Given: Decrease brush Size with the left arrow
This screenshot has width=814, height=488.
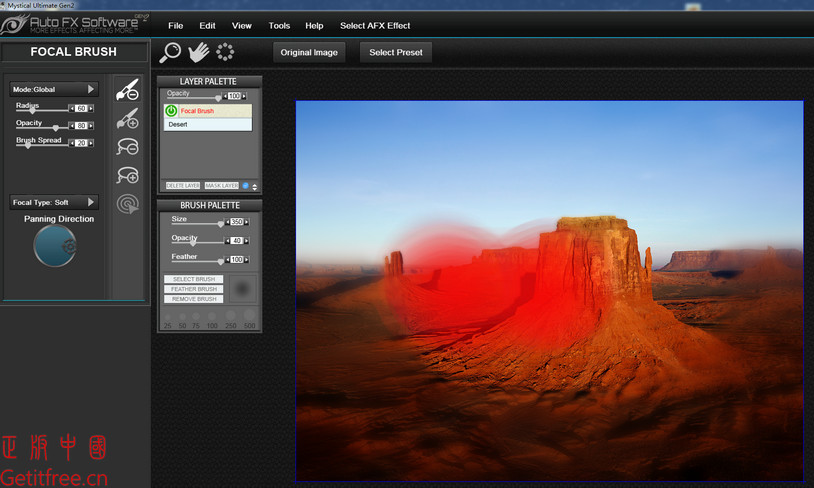Looking at the screenshot, I should 227,222.
